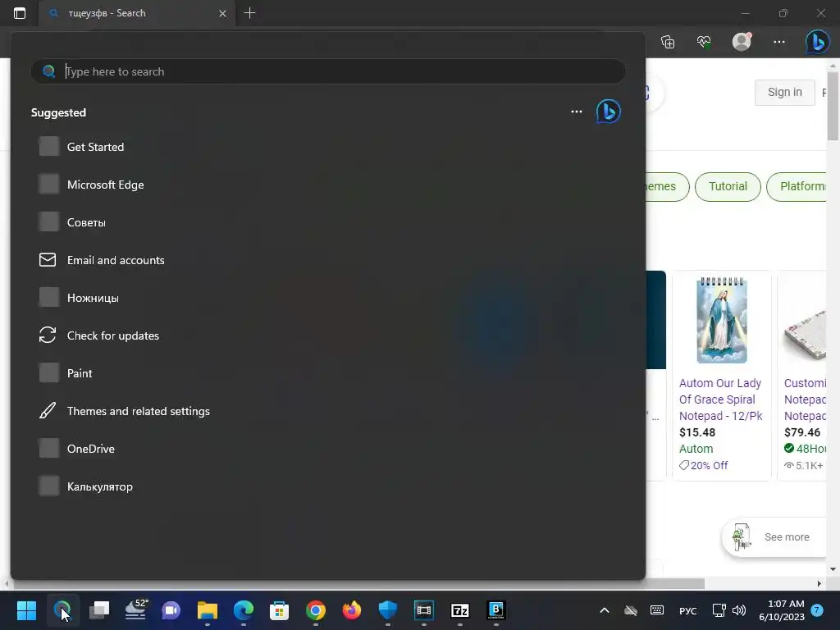The image size is (840, 630).
Task: Open the Windows Start menu
Action: pyautogui.click(x=26, y=609)
